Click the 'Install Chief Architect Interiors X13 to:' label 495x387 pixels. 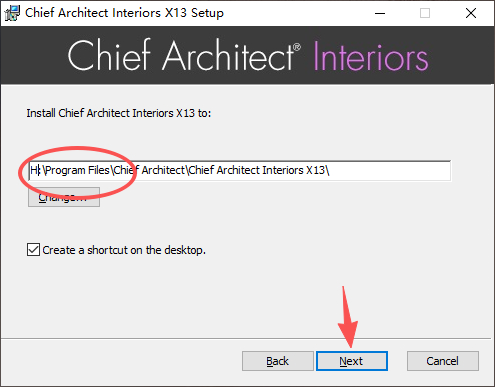click(119, 113)
